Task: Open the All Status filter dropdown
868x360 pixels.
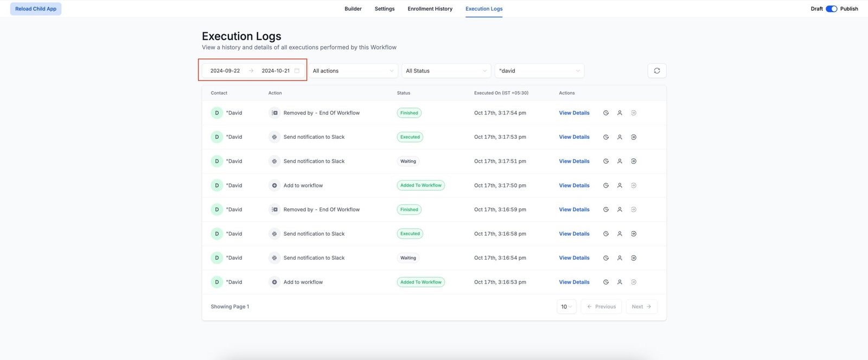Action: tap(446, 71)
